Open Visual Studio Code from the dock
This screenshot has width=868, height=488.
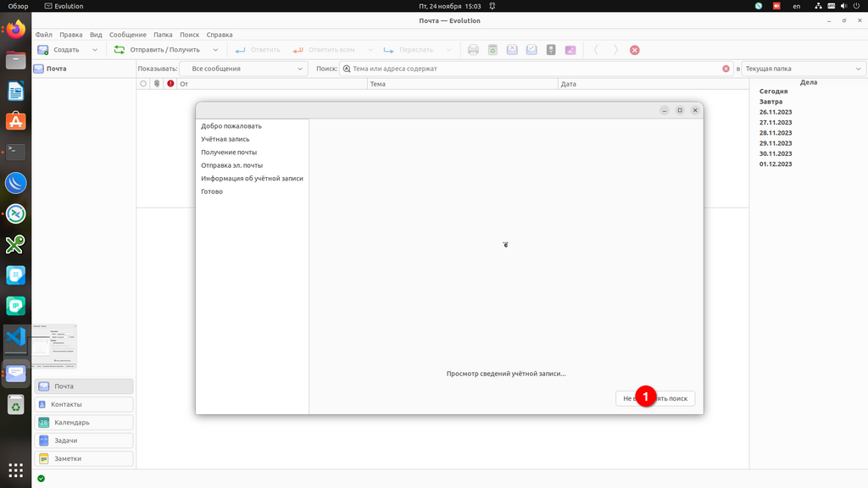pos(15,337)
